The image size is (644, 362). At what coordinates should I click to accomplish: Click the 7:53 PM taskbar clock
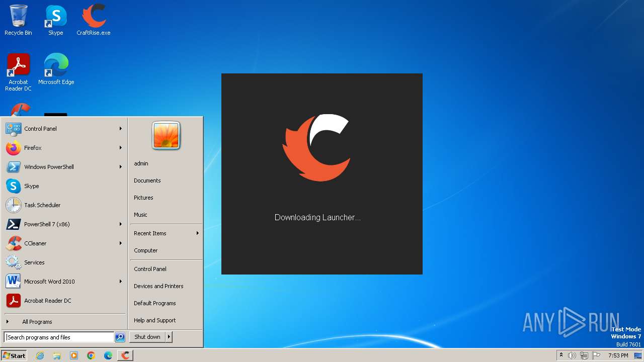618,355
